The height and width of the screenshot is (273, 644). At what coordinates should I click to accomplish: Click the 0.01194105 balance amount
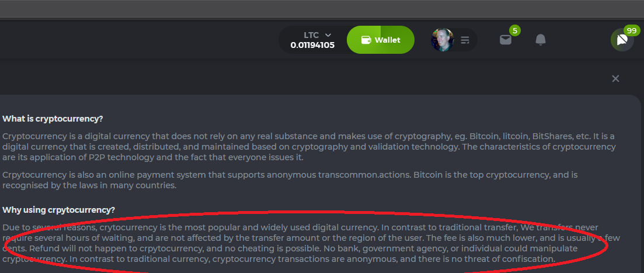(312, 45)
